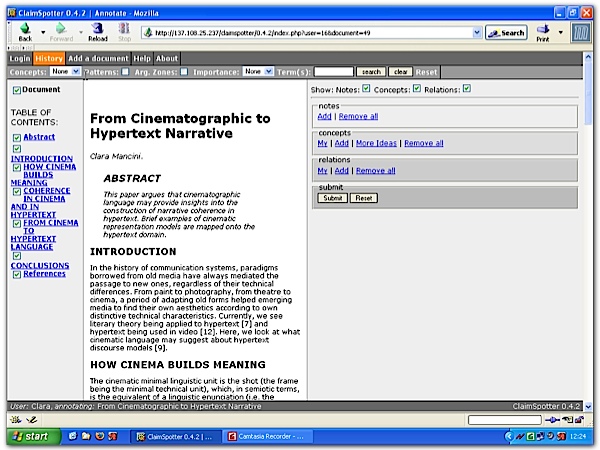Reload the page with the Reload icon
The height and width of the screenshot is (450, 600).
tap(98, 28)
